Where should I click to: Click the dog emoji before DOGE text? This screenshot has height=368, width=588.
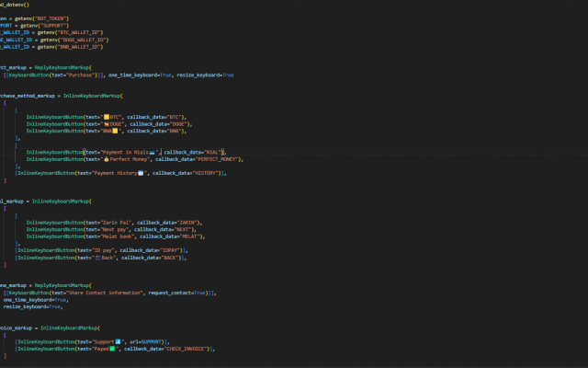pos(107,124)
